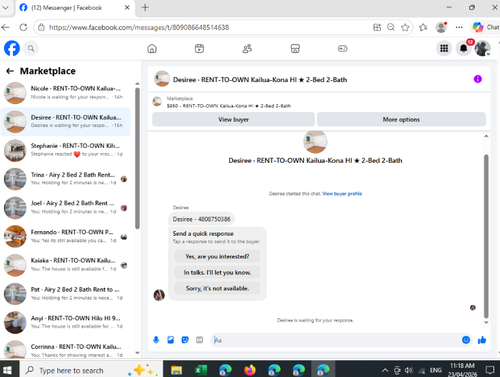This screenshot has width=500, height=377.
Task: Open Anyi's RENT-TO-OWN Hilo conversation
Action: [66, 322]
